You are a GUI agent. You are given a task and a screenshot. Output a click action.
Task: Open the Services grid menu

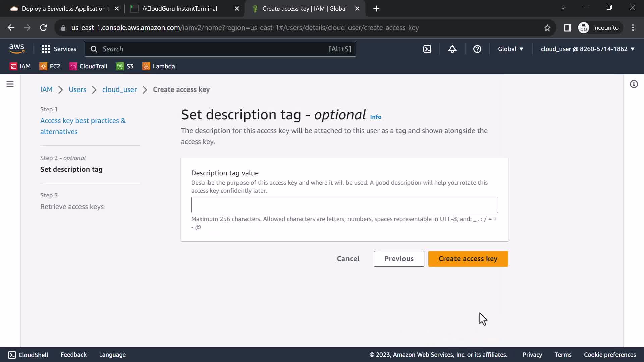(59, 49)
